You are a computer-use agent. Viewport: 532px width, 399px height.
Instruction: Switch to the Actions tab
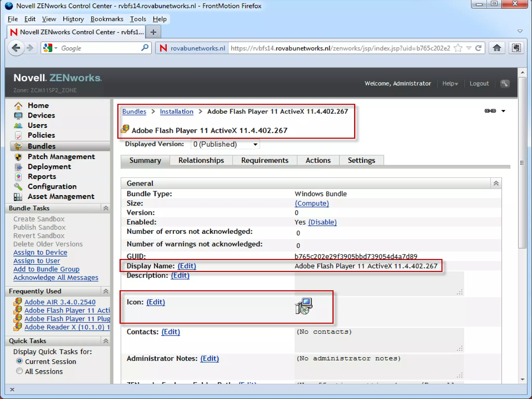(318, 160)
